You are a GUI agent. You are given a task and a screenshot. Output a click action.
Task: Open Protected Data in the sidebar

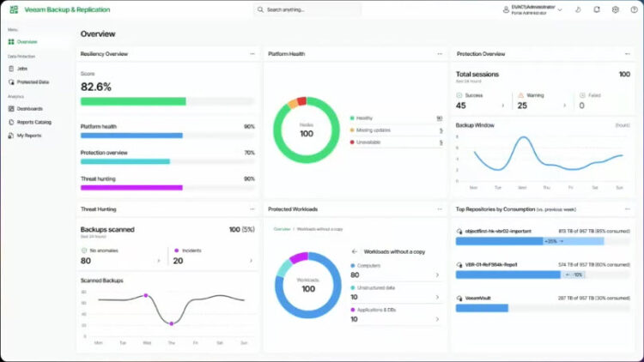pos(33,81)
